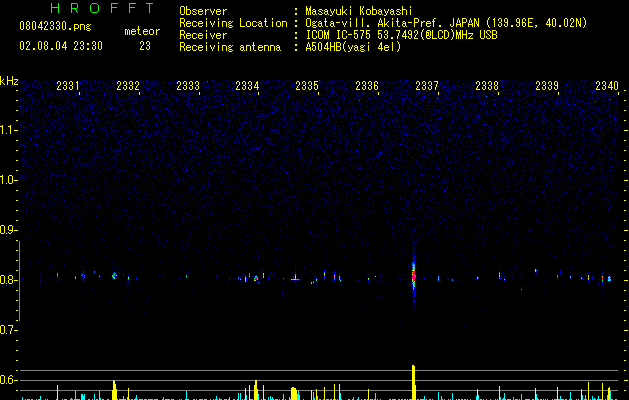This screenshot has height=400, width=629.
Task: Click the 2332 time marker
Action: tap(128, 86)
